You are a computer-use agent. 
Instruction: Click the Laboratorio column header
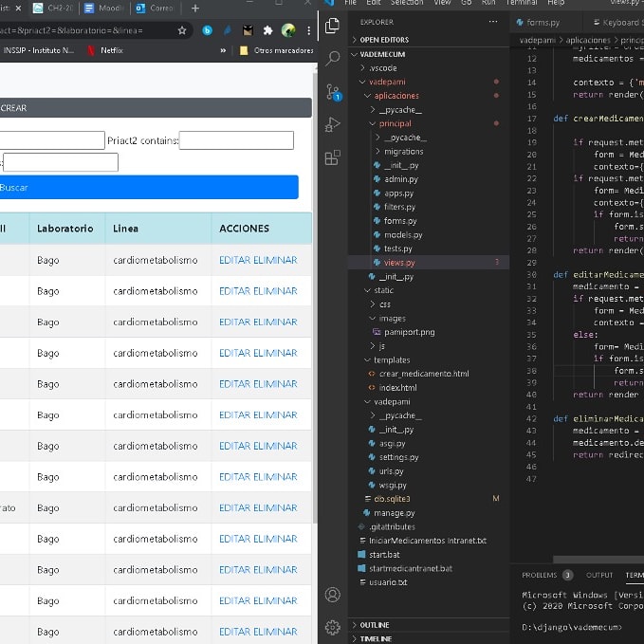coord(64,229)
